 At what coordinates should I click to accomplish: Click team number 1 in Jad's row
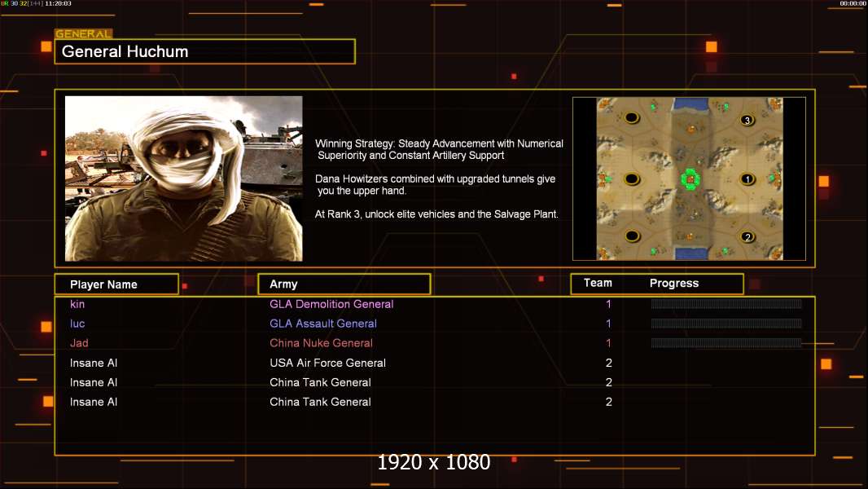608,343
